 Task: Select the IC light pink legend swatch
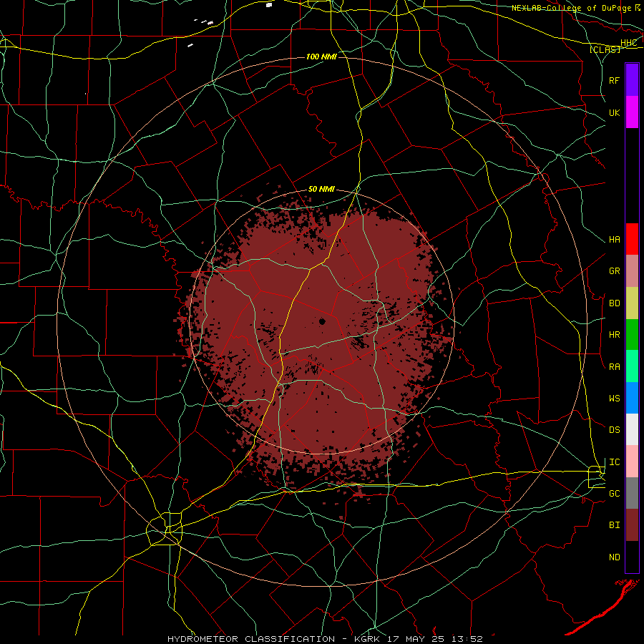(x=632, y=462)
